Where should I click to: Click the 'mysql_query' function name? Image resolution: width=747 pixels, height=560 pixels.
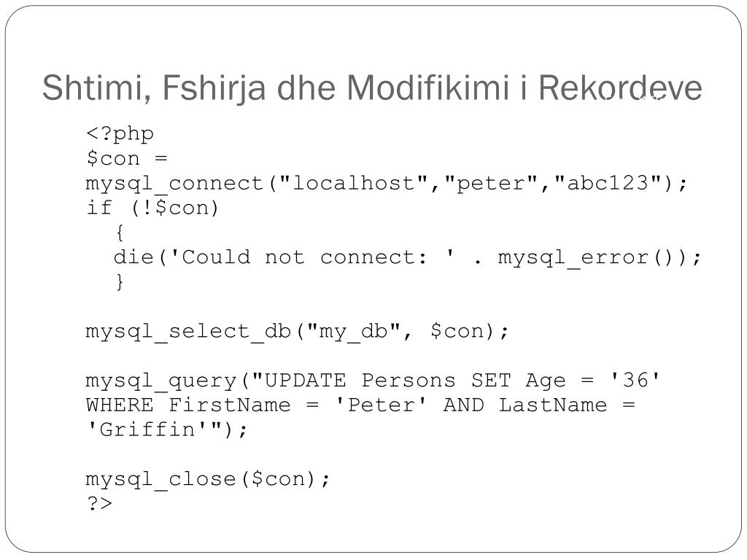161,381
